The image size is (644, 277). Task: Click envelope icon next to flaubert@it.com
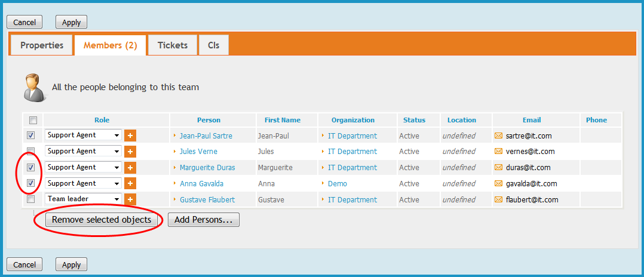[499, 200]
